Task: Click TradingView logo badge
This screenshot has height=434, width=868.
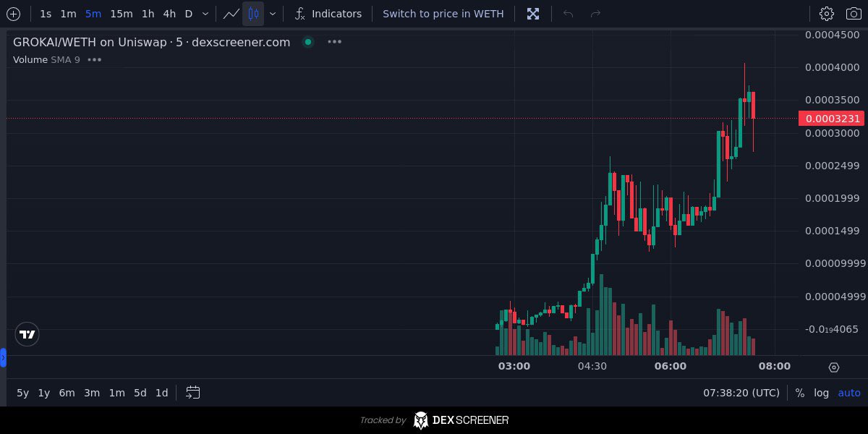Action: 27,334
